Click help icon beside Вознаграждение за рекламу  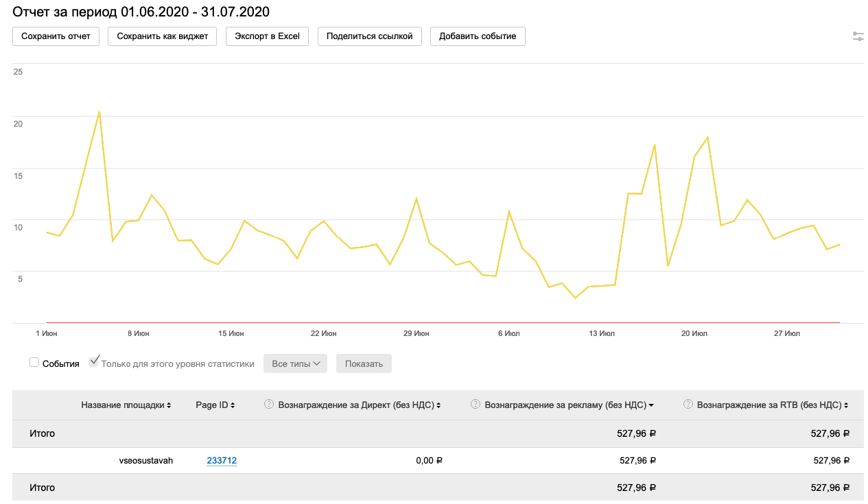(x=475, y=405)
